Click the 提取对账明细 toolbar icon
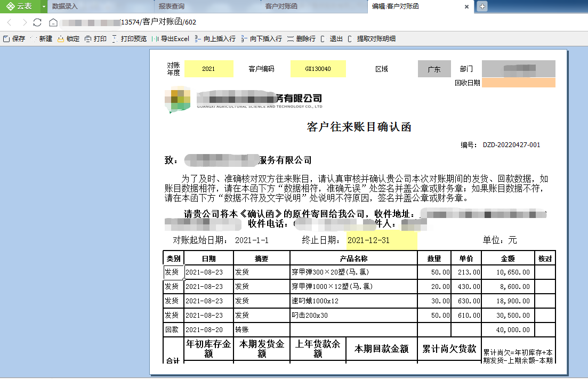Viewport: 588px width, 379px height. (351, 38)
